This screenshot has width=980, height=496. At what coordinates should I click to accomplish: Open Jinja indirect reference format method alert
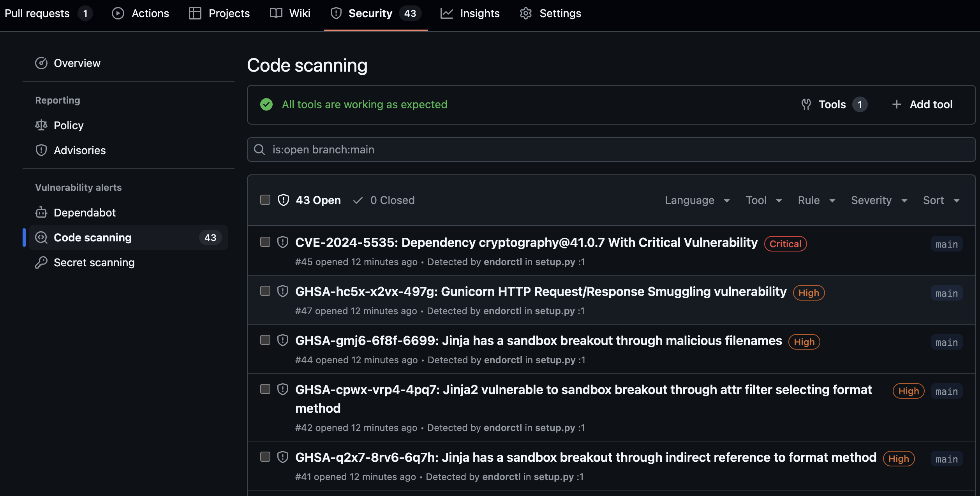pos(585,457)
